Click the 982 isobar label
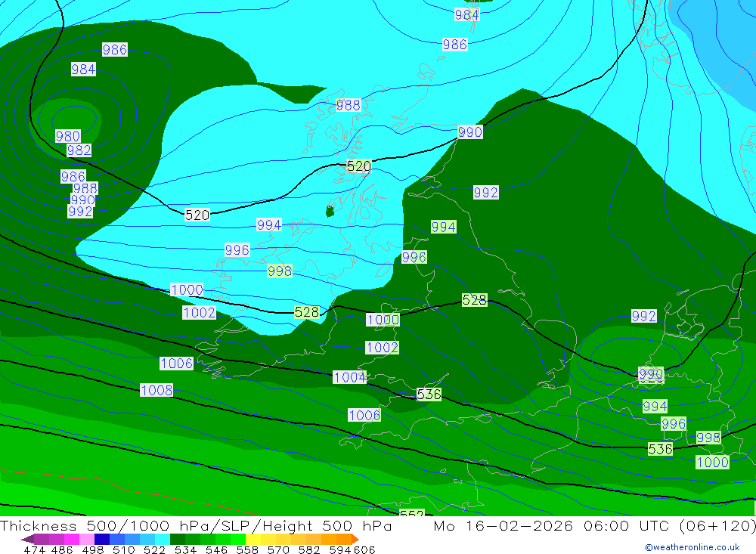Image resolution: width=756 pixels, height=554 pixels. point(79,150)
